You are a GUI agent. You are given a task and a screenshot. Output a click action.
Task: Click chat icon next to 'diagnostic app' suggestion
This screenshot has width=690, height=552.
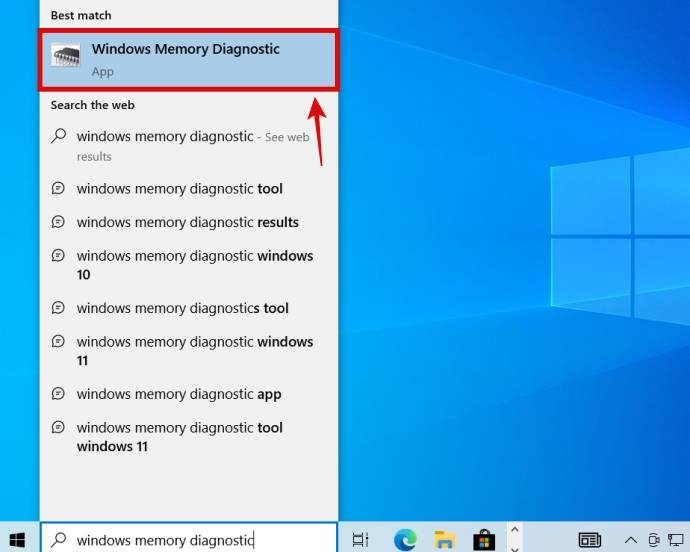click(58, 393)
